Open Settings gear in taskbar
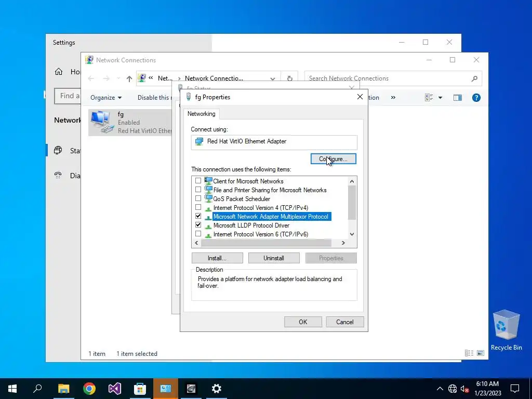Viewport: 532px width, 399px height. click(217, 389)
